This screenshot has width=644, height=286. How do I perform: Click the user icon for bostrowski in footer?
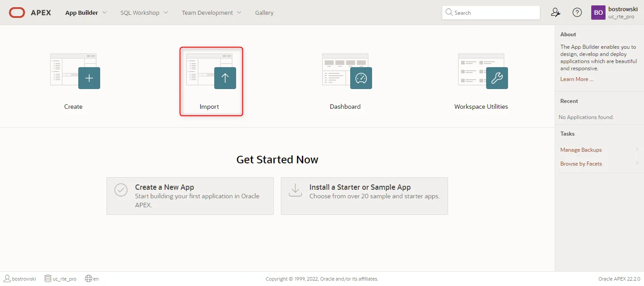(x=7, y=278)
